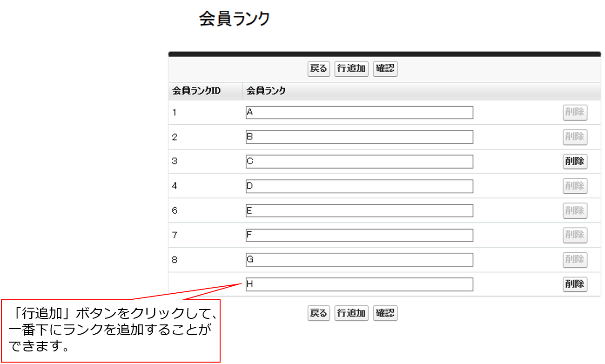Click the new rank field containing H

359,284
